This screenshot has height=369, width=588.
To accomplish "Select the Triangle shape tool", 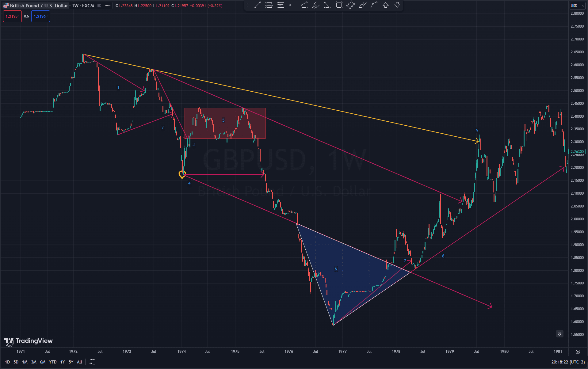I will (327, 5).
